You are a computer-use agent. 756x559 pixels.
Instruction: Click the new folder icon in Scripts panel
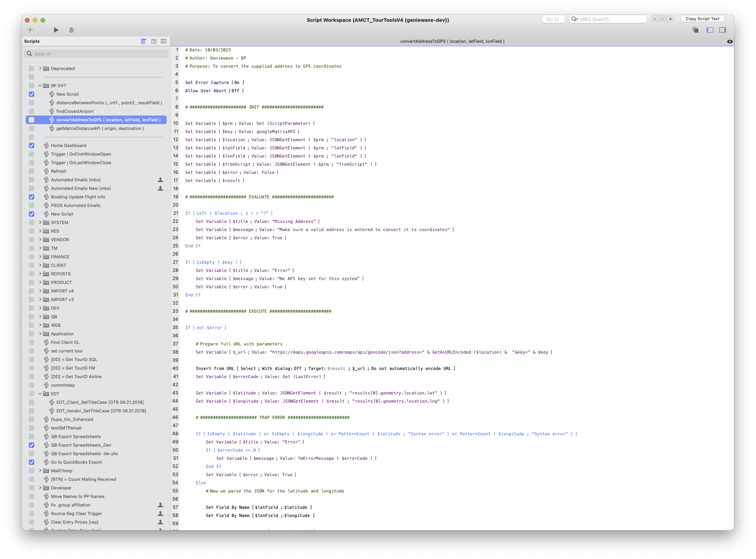154,41
